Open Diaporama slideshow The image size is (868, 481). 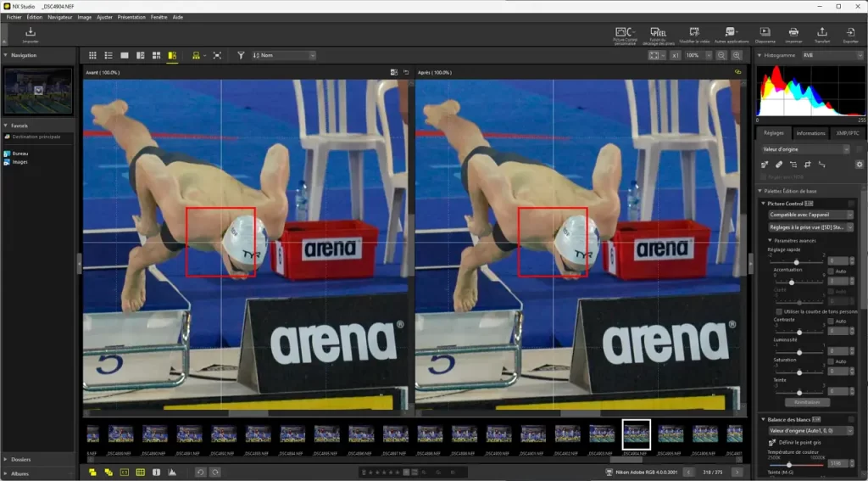765,34
